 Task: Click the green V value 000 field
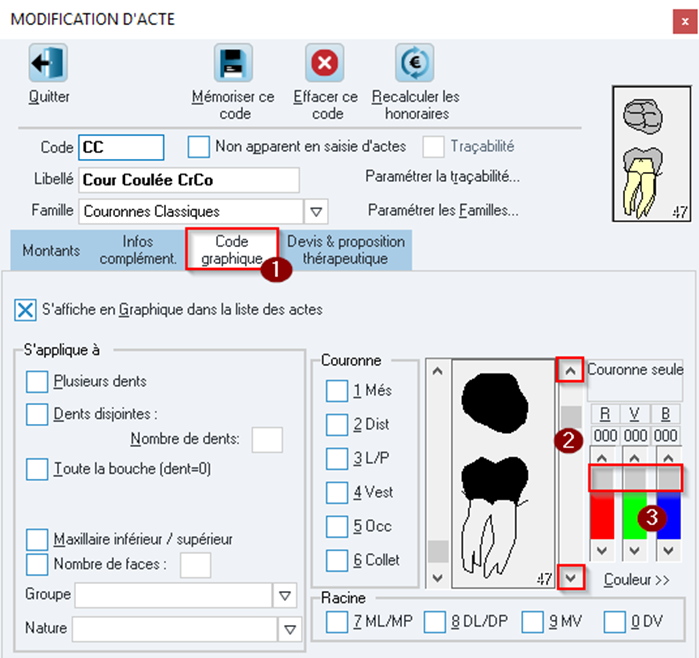(x=635, y=435)
